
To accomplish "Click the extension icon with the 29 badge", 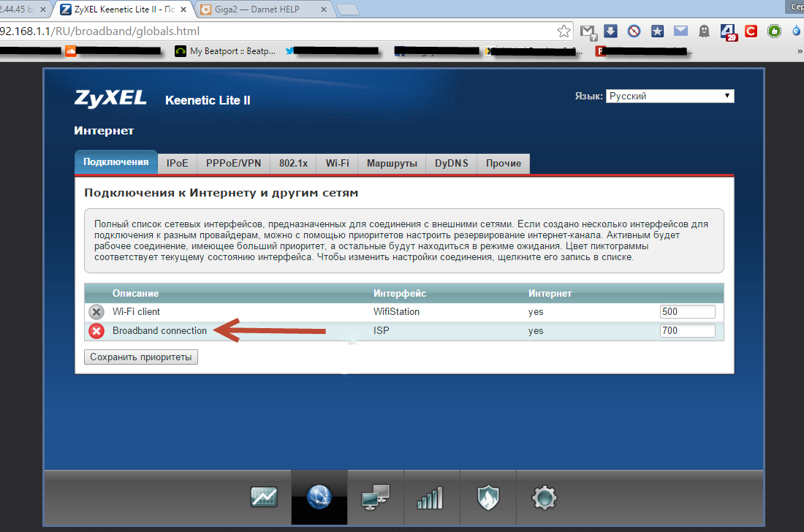I will click(728, 31).
